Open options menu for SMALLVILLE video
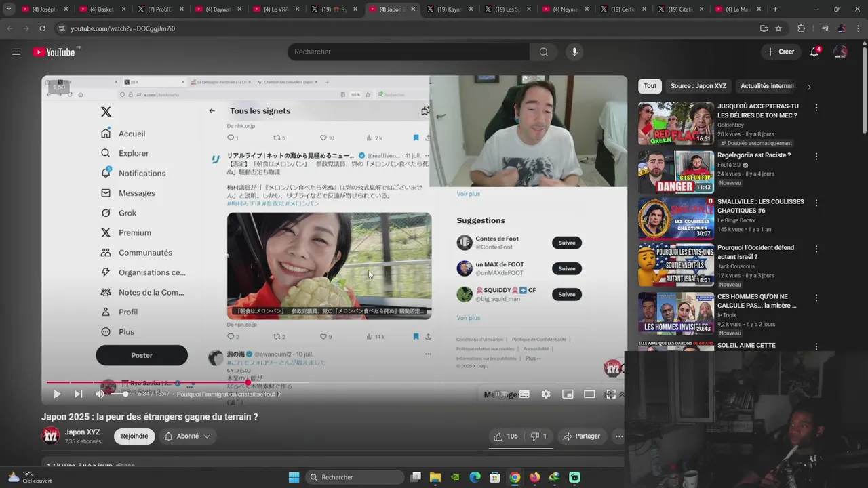This screenshot has height=488, width=868. (816, 203)
